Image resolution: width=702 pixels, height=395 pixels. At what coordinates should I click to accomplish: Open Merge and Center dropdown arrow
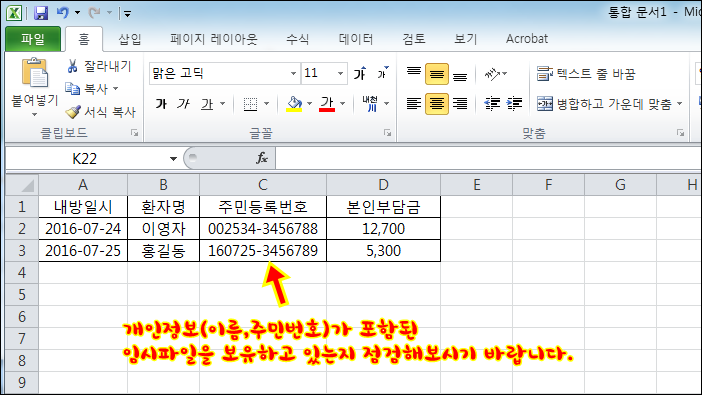pyautogui.click(x=680, y=104)
